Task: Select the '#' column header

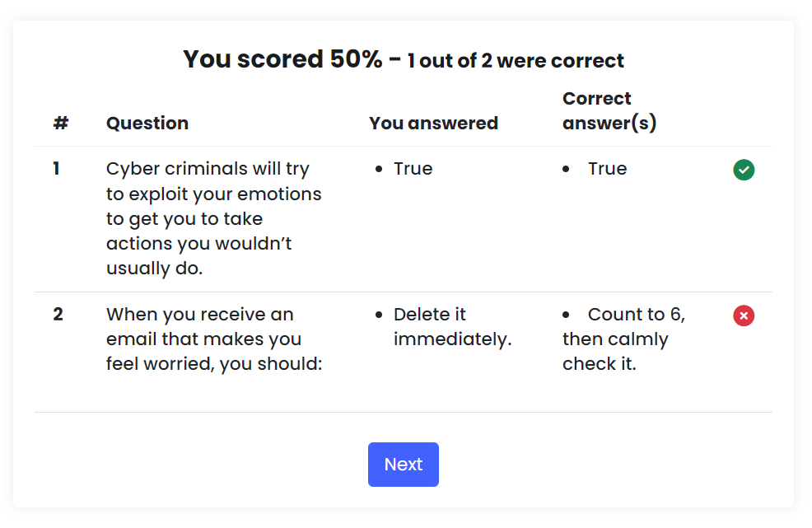Action: [61, 124]
